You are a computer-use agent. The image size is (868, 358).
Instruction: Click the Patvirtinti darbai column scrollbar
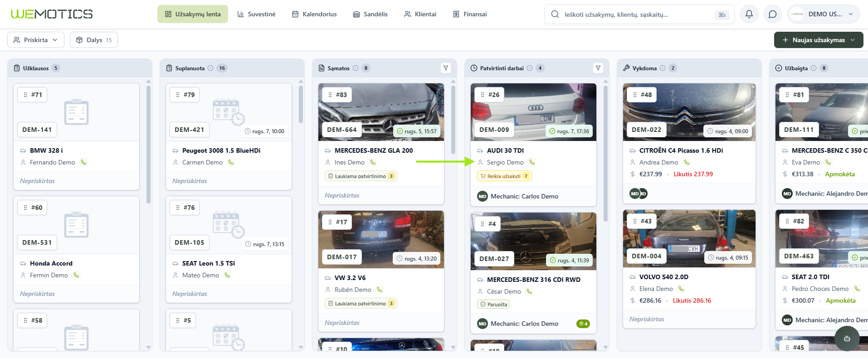pos(605,154)
